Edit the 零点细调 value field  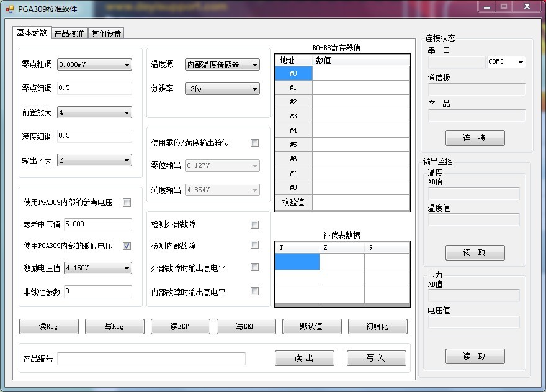coord(94,88)
